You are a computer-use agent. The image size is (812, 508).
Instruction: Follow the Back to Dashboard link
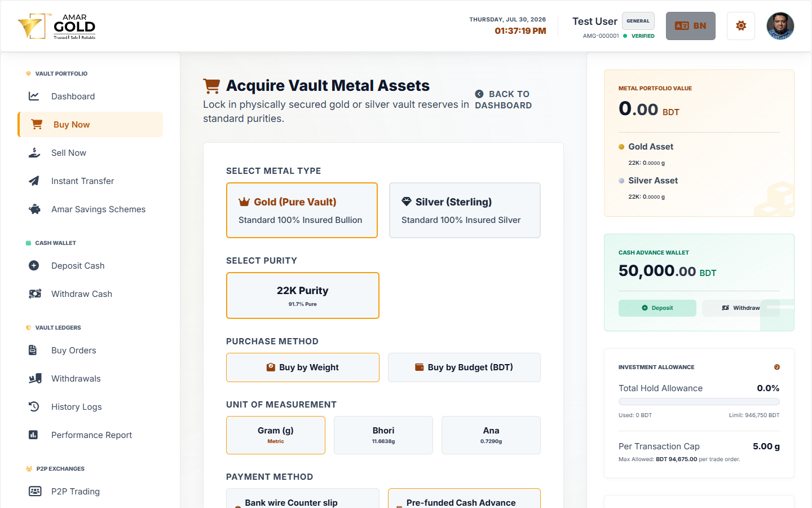click(503, 100)
